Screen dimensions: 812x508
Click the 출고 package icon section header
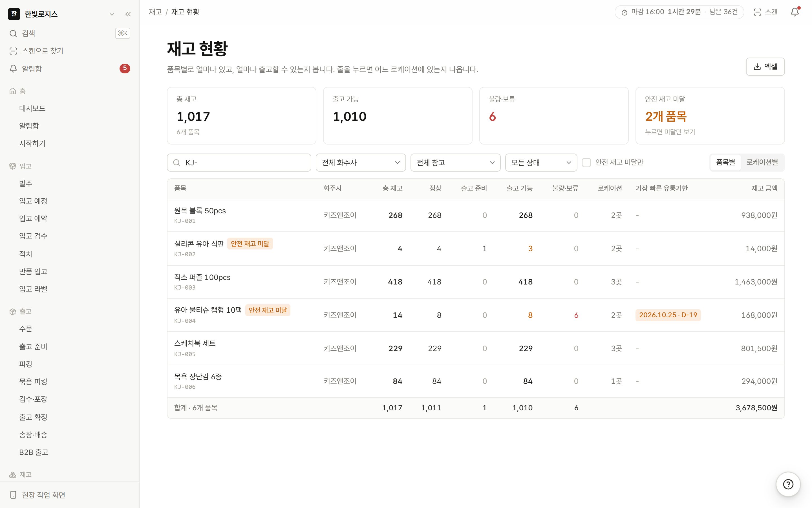[13, 312]
